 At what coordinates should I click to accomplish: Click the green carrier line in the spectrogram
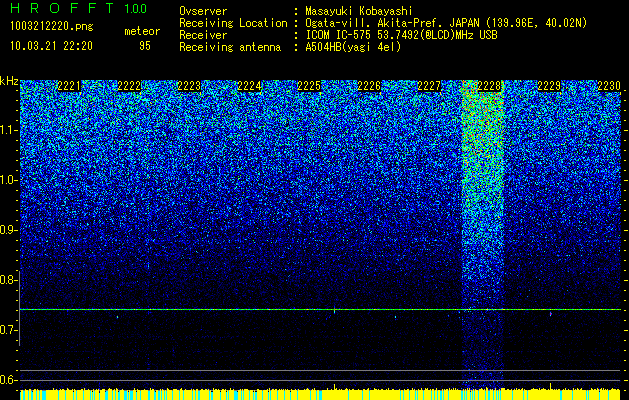tap(320, 309)
